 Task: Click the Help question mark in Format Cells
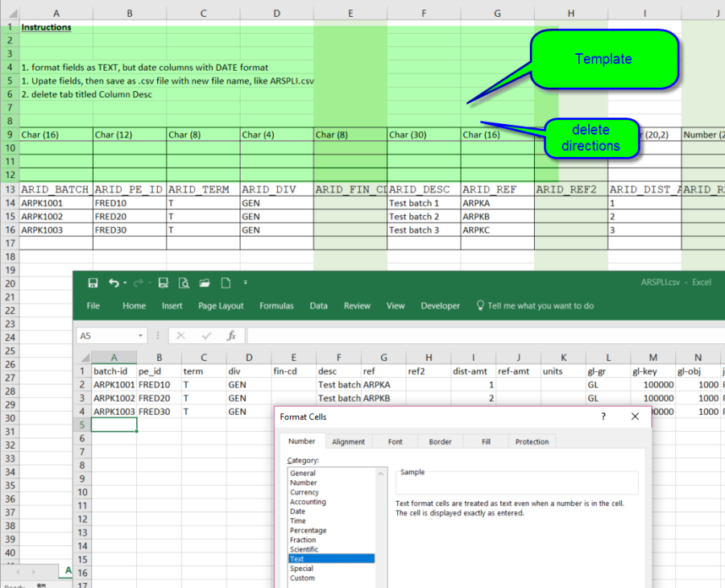[x=603, y=416]
